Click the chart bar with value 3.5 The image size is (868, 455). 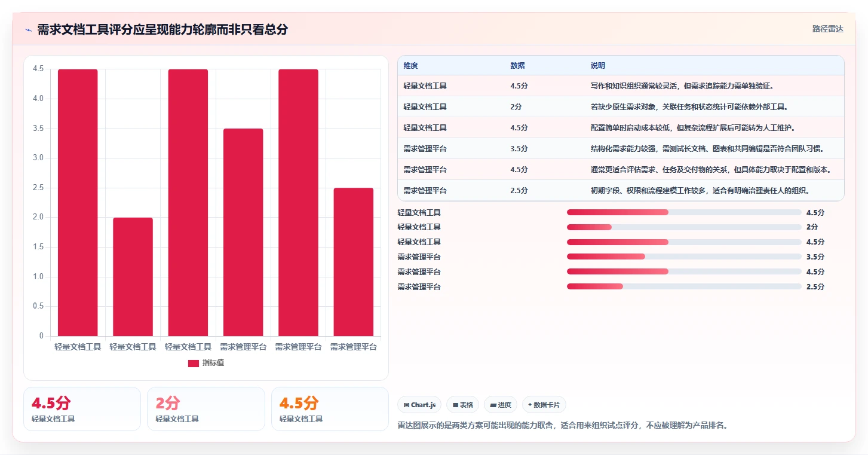(x=243, y=233)
